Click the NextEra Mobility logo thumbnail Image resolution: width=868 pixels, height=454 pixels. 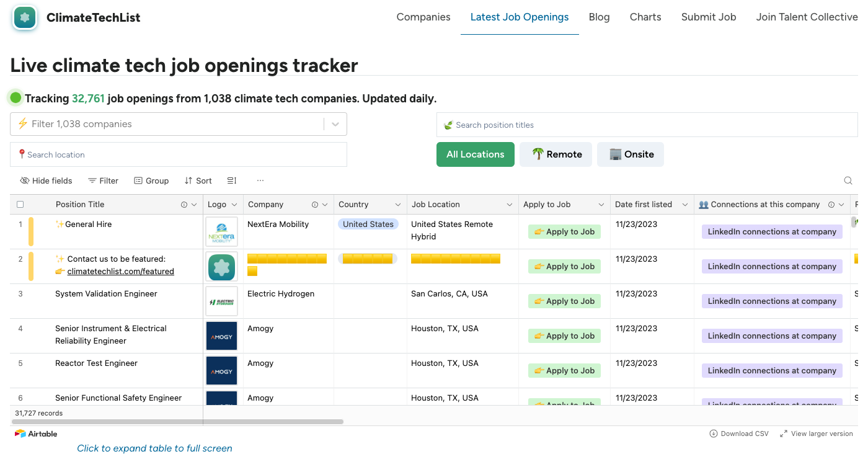(221, 231)
